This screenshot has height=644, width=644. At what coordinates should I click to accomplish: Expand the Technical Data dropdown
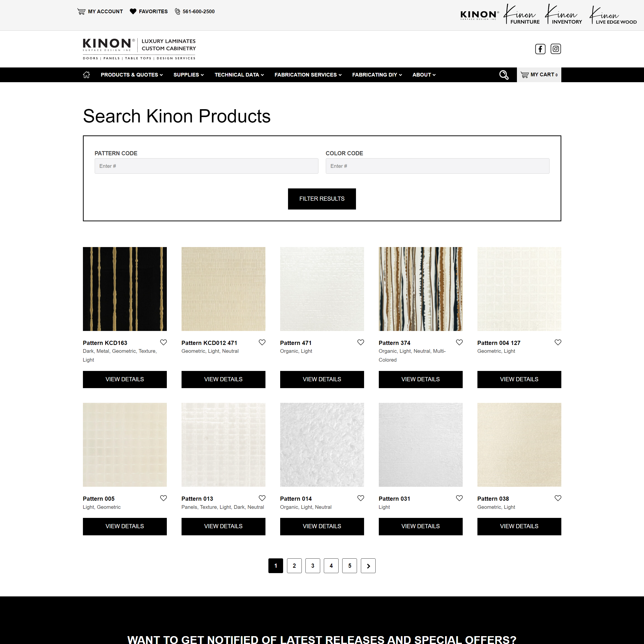239,75
